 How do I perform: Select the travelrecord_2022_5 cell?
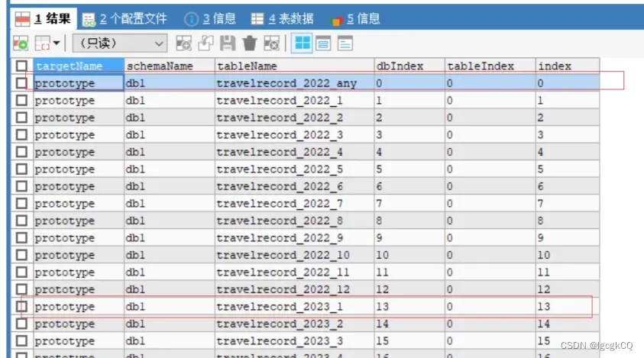click(x=294, y=169)
